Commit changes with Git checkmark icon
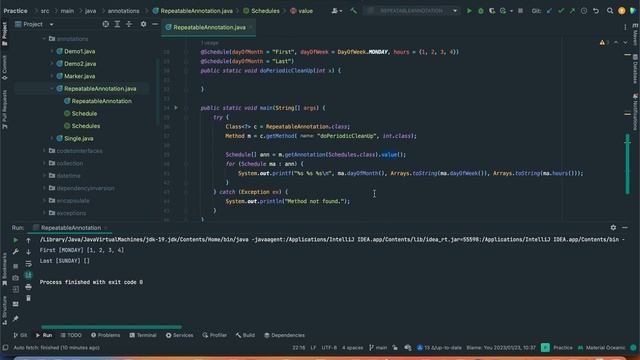The width and height of the screenshot is (640, 360). 561,11
